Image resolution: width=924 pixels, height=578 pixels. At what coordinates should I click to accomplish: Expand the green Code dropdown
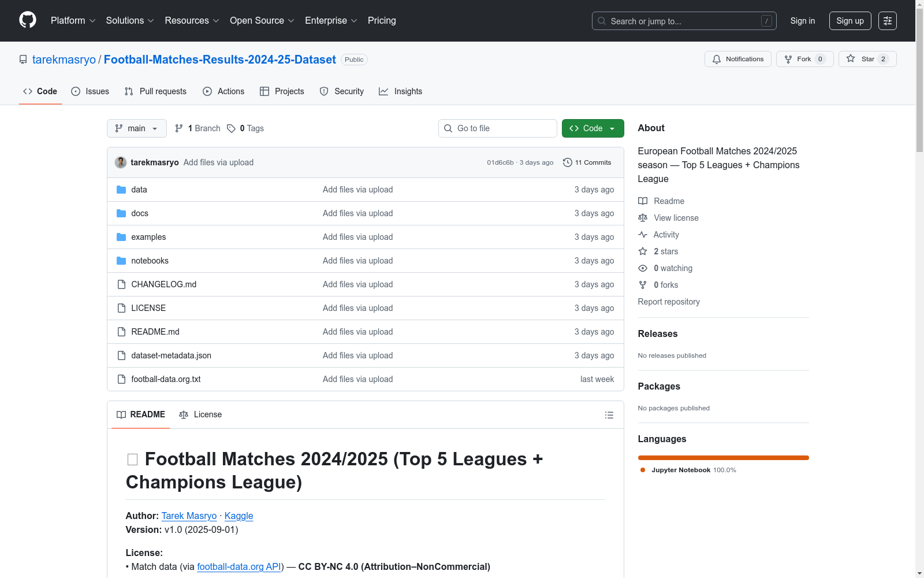click(593, 128)
